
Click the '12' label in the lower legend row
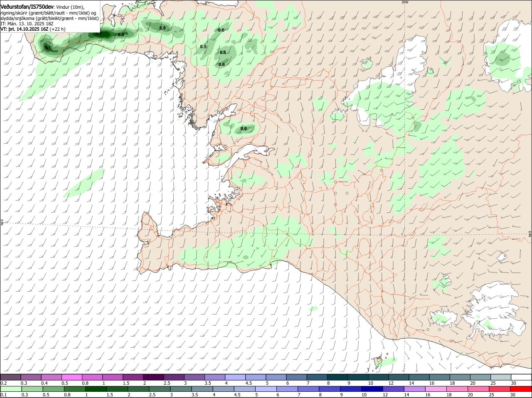click(x=384, y=395)
